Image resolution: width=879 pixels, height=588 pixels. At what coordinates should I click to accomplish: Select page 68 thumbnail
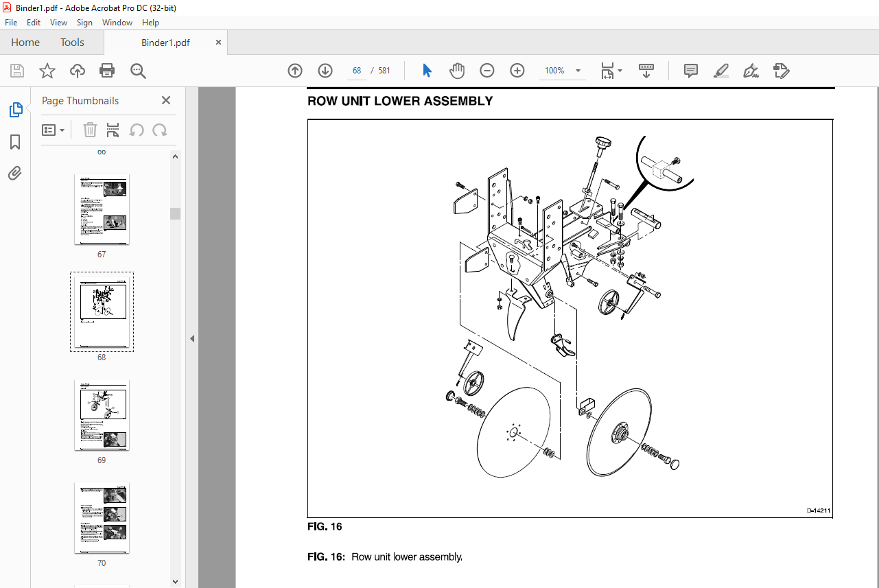point(102,312)
